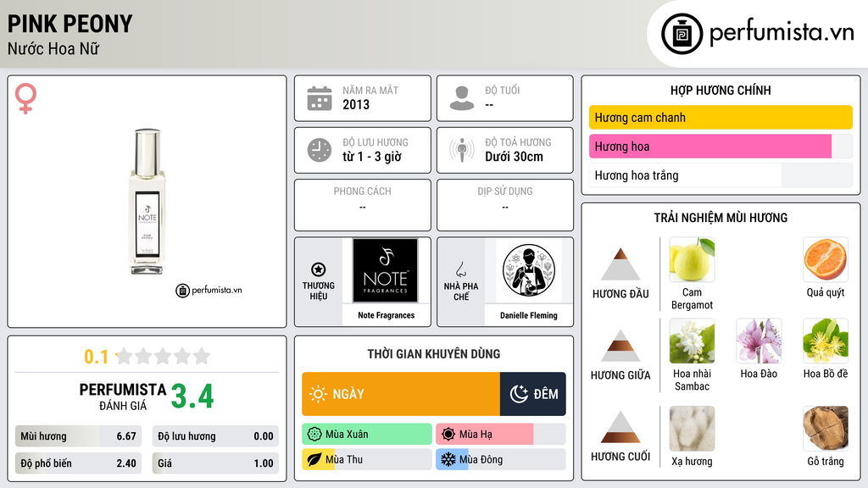This screenshot has height=488, width=868.
Task: Click the Quả quýt mandarin note image
Action: point(826,259)
